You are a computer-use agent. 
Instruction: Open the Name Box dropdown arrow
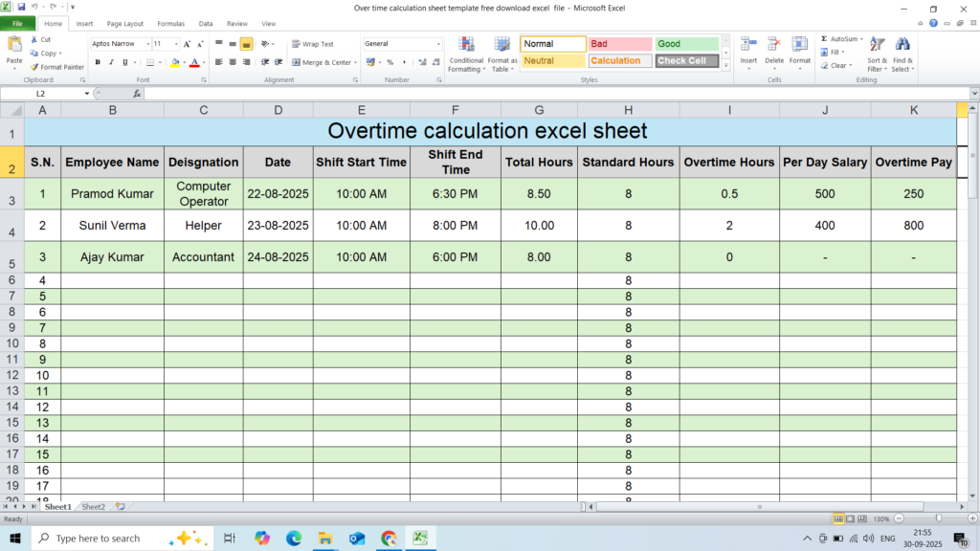pyautogui.click(x=87, y=94)
